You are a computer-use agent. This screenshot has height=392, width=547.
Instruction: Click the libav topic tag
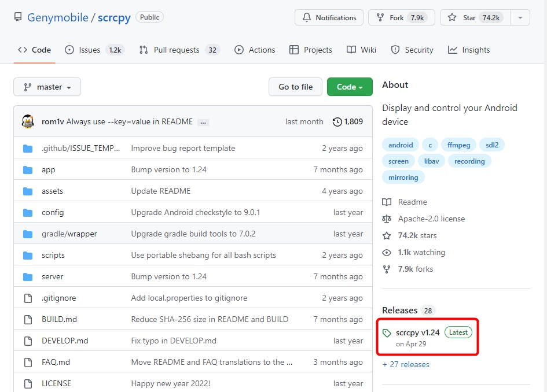click(432, 161)
